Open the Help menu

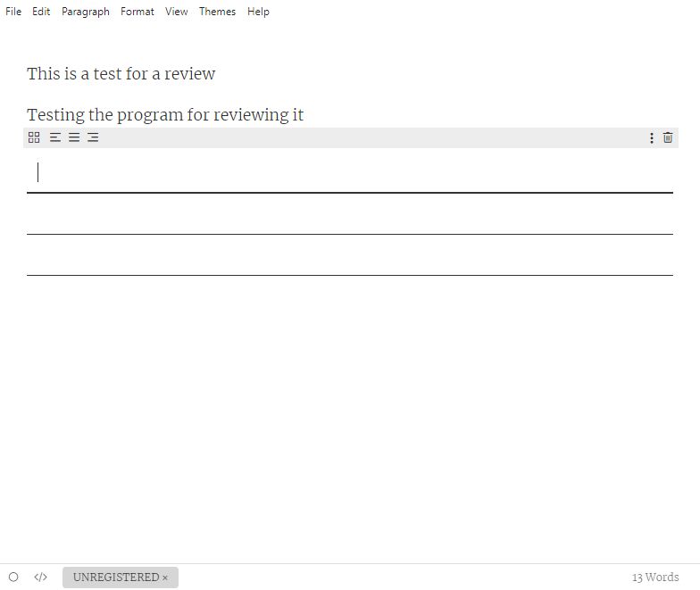[258, 12]
